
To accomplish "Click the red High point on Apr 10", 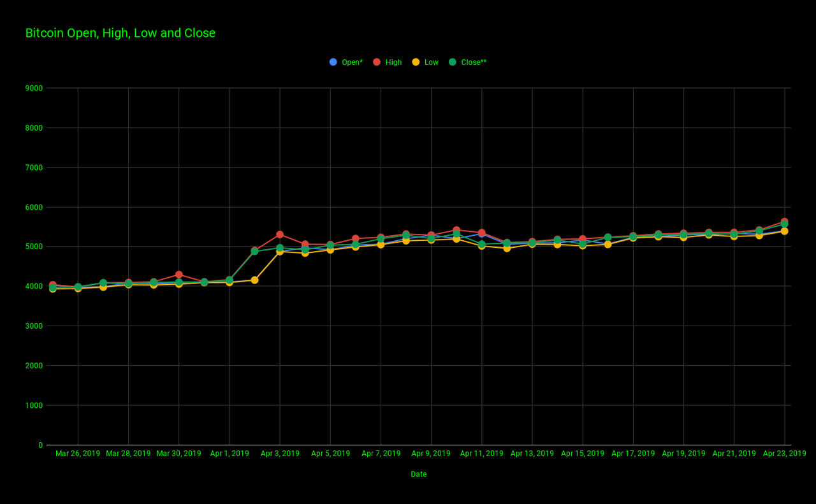I will point(456,230).
